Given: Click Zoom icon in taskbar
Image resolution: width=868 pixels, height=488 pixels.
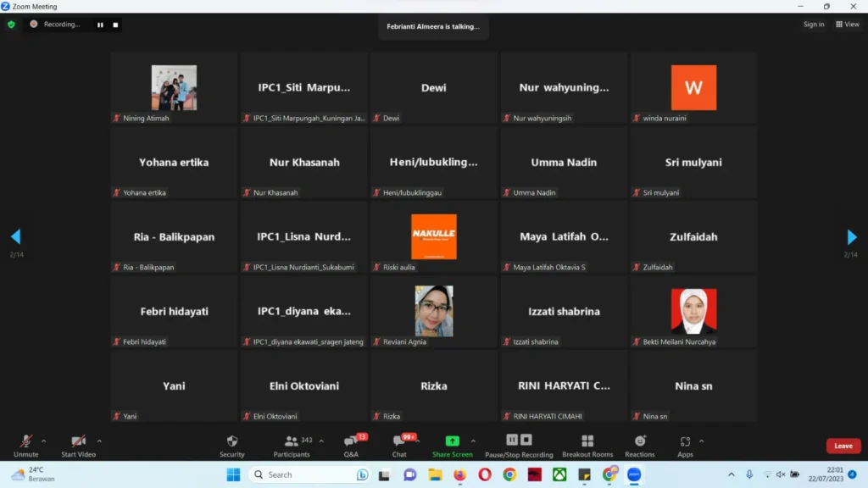Looking at the screenshot, I should tap(634, 474).
